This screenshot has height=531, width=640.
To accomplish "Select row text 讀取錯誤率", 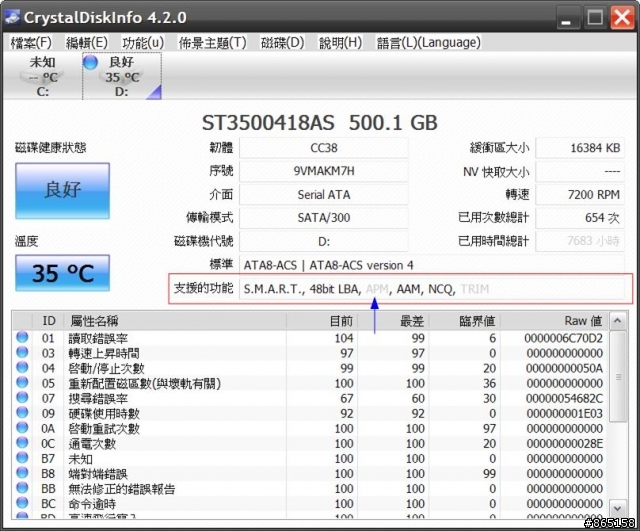I will [x=98, y=338].
